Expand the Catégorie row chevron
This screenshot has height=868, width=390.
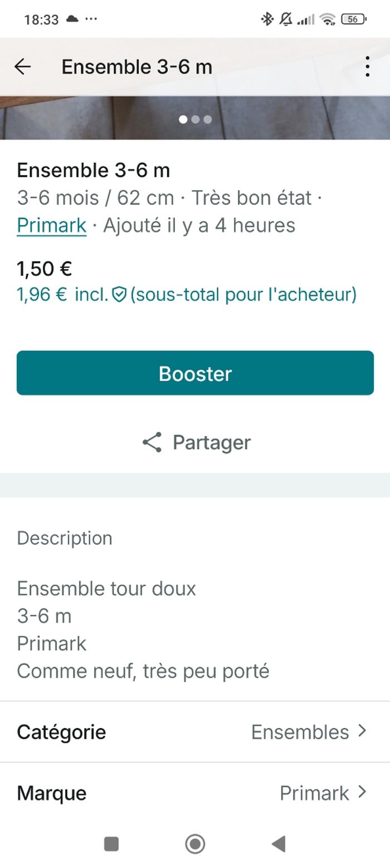(x=363, y=731)
